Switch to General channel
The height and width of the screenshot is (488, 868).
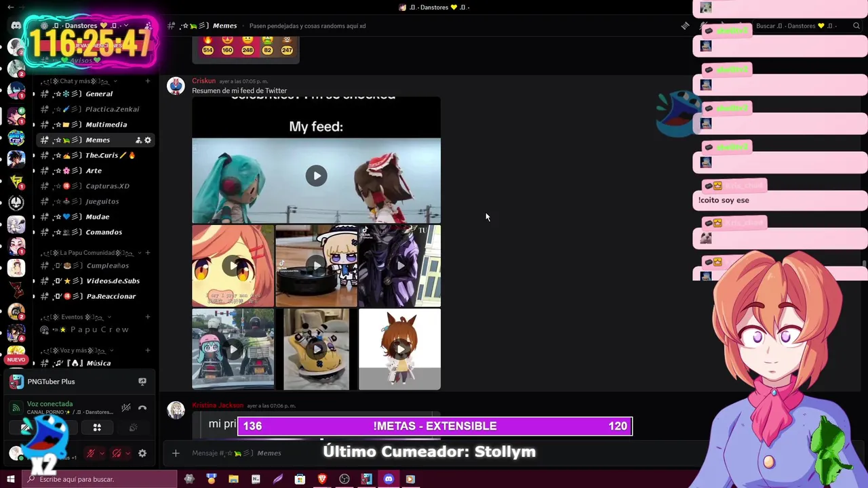[x=95, y=94]
